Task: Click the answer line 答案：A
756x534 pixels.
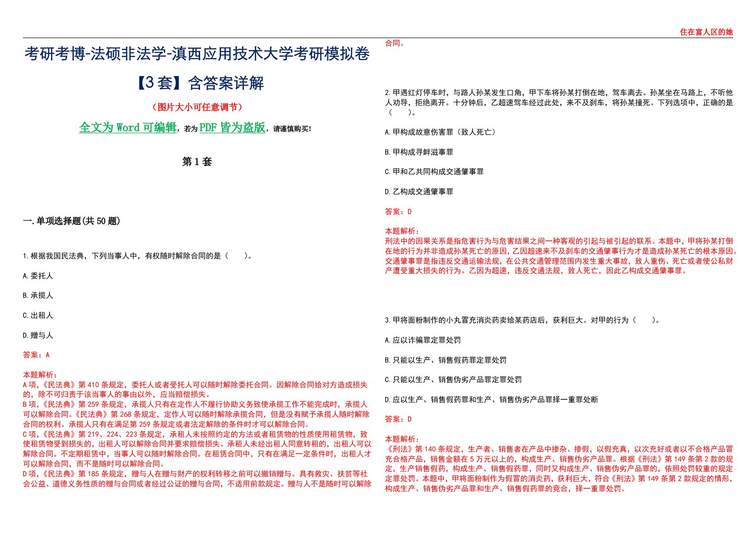Action: pyautogui.click(x=36, y=355)
